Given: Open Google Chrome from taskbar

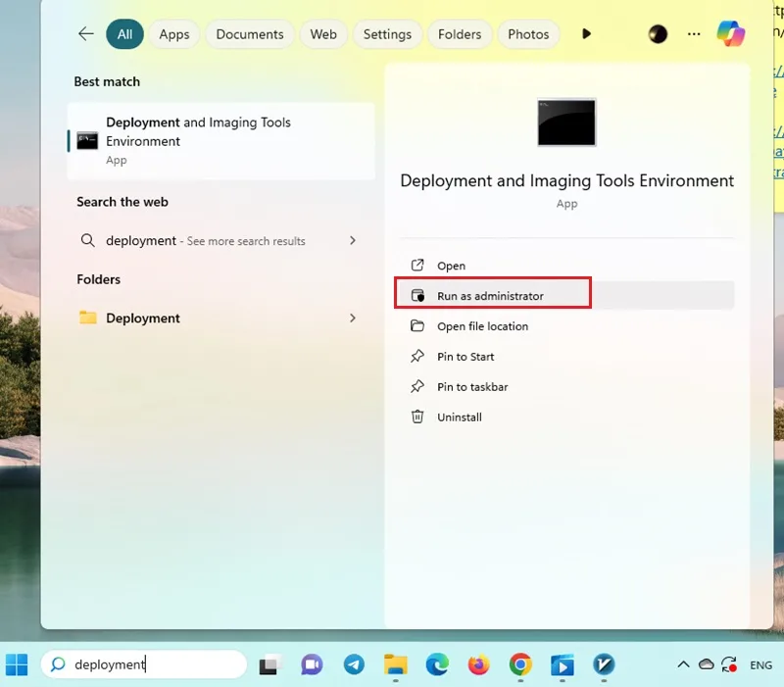Looking at the screenshot, I should (520, 664).
